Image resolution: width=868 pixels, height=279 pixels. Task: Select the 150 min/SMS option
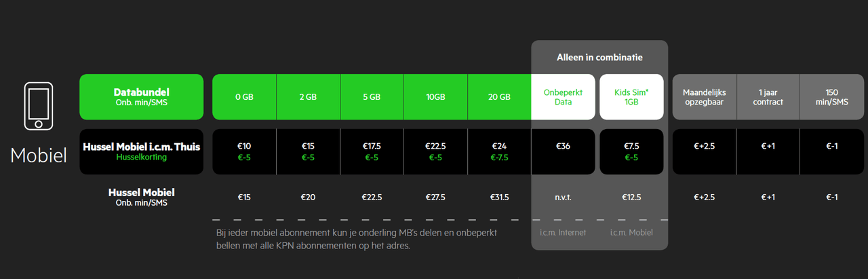click(x=831, y=97)
